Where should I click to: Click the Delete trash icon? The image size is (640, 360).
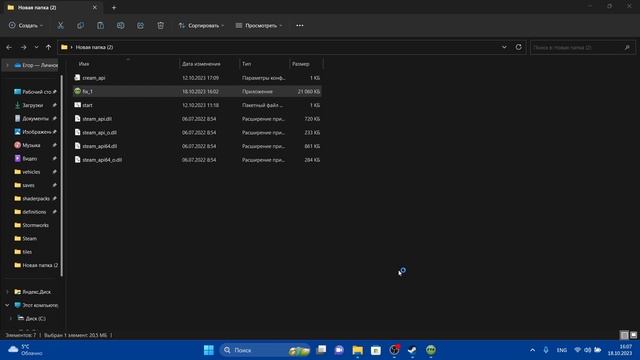tap(160, 25)
